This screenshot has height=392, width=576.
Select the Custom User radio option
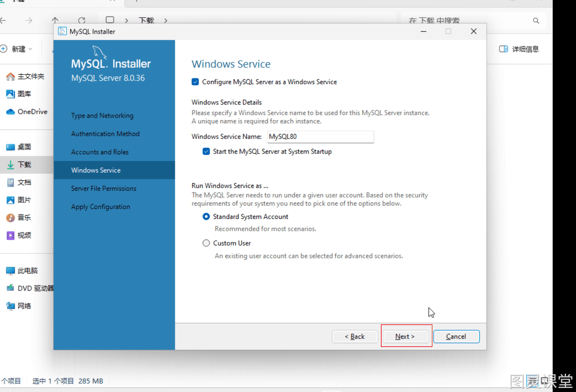coord(206,243)
